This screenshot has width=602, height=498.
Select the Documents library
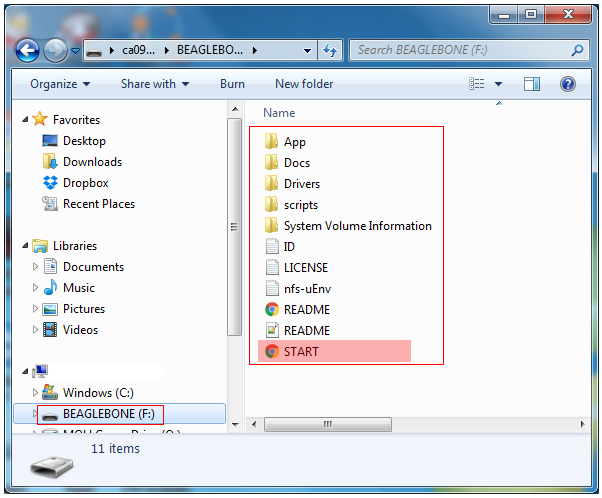93,266
